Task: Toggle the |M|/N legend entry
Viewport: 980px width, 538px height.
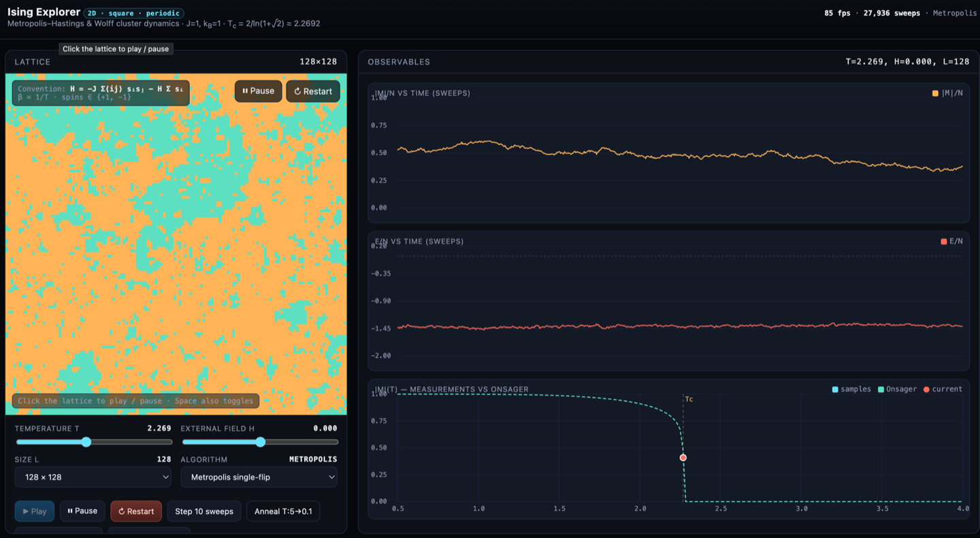Action: point(947,93)
